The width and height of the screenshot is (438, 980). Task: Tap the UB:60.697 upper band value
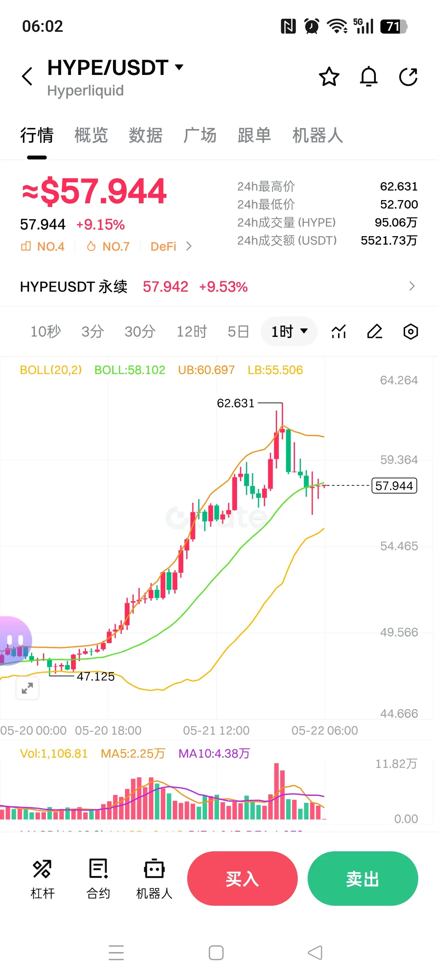coord(206,370)
